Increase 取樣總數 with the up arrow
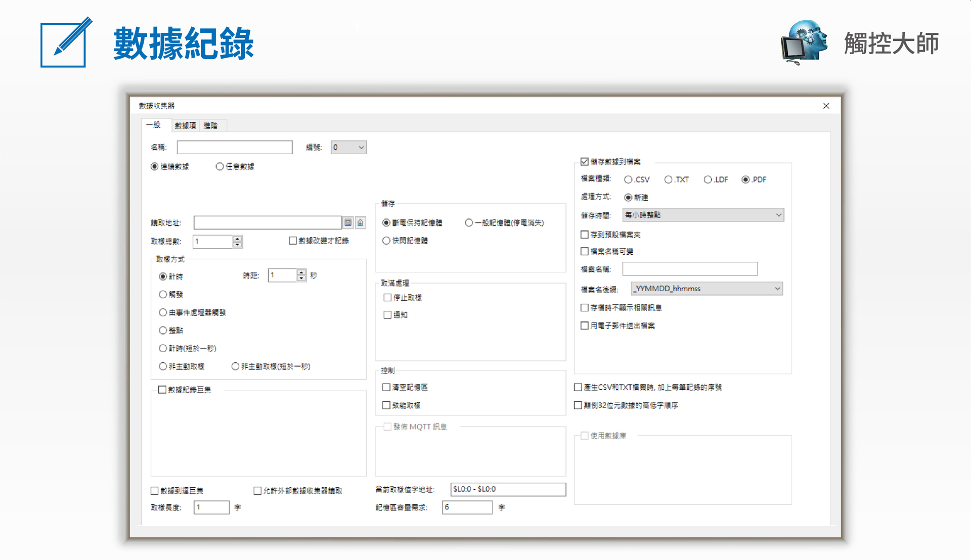The width and height of the screenshot is (971, 560). (237, 239)
